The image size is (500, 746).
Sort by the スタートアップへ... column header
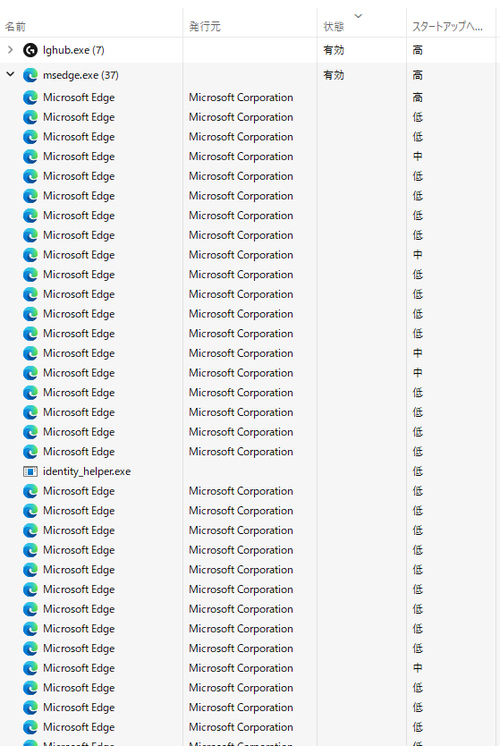[447, 27]
